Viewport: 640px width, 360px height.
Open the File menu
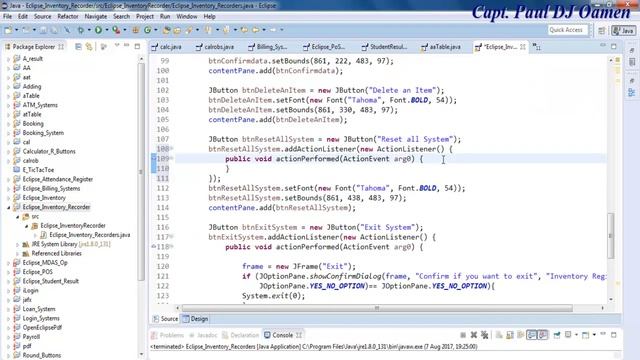pyautogui.click(x=7, y=16)
